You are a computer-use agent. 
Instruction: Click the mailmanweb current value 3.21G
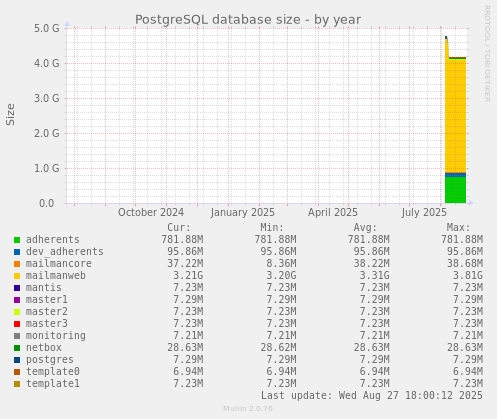pyautogui.click(x=188, y=276)
